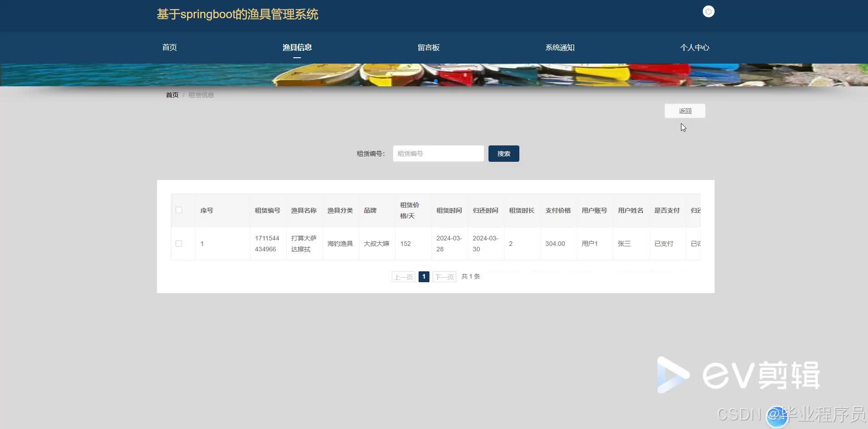This screenshot has width=868, height=429.
Task: Open the 留言板 navigation tab
Action: point(428,47)
